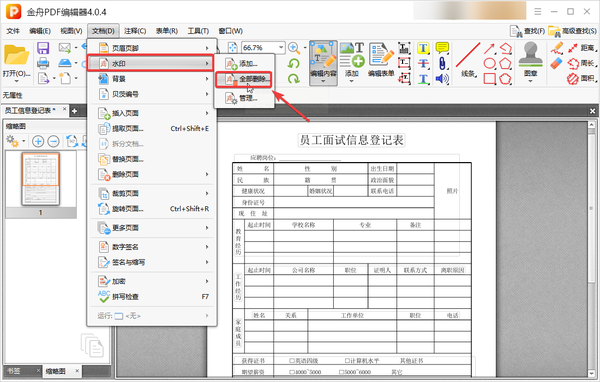Click 员工面试信息登记表 title text in page

[351, 140]
